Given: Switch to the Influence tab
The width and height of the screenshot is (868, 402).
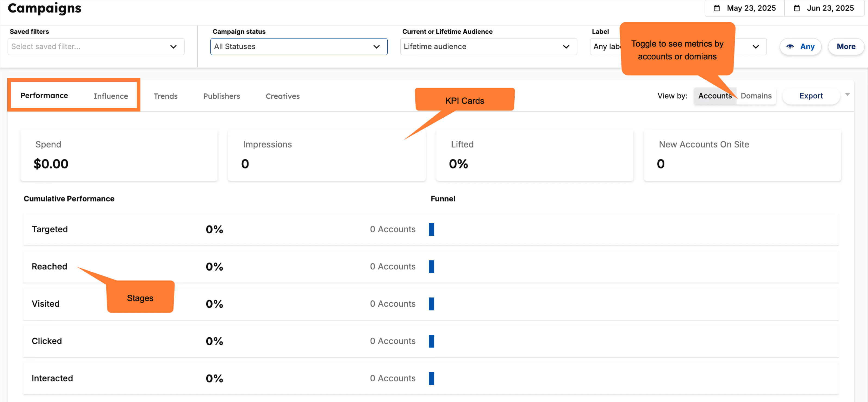Looking at the screenshot, I should click(x=111, y=96).
